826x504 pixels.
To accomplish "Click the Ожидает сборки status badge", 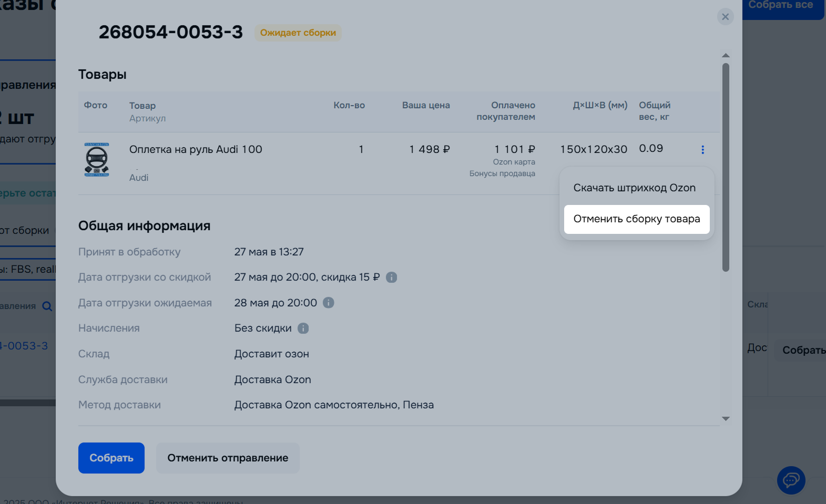I will coord(298,33).
